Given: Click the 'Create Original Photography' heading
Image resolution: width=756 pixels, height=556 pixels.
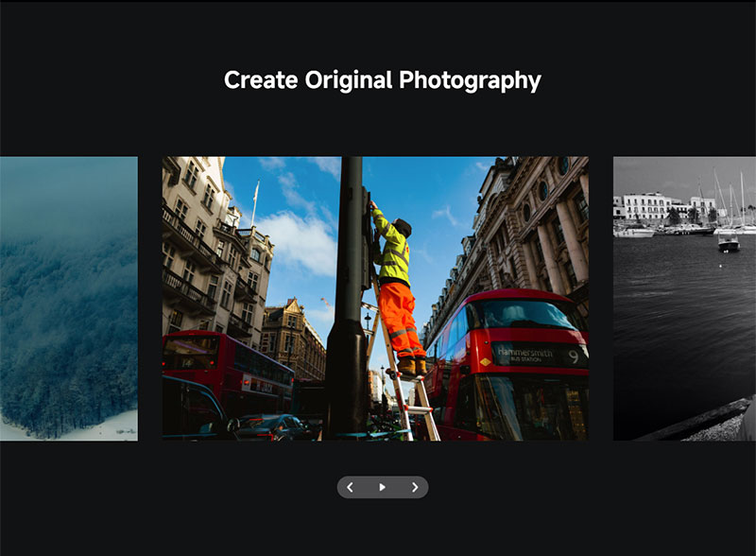Looking at the screenshot, I should [382, 80].
